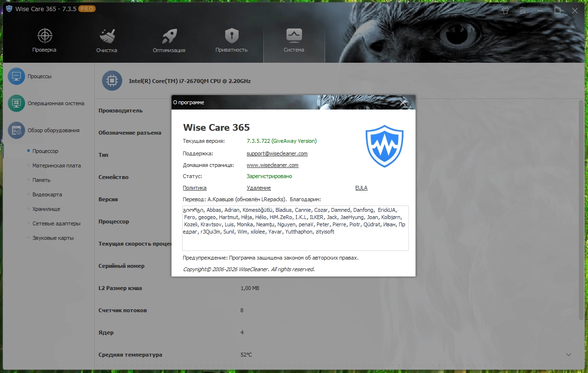Click the Зарегистрировано status text
Screen dimensions: 588x373
coord(269,176)
